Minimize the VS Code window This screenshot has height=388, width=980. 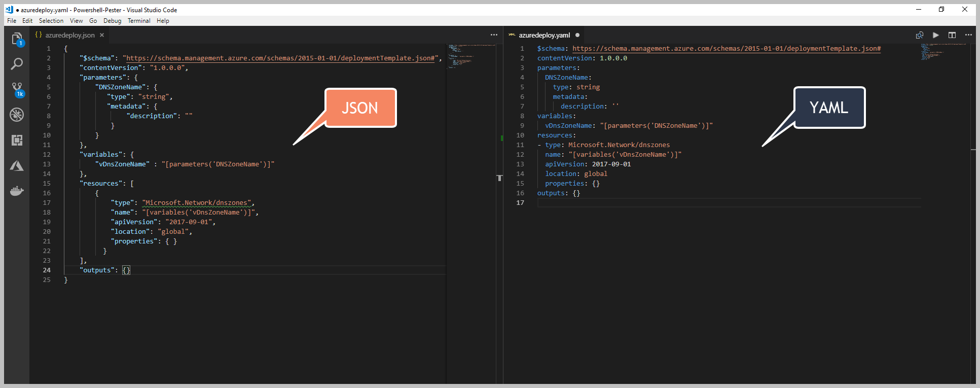[x=919, y=9]
